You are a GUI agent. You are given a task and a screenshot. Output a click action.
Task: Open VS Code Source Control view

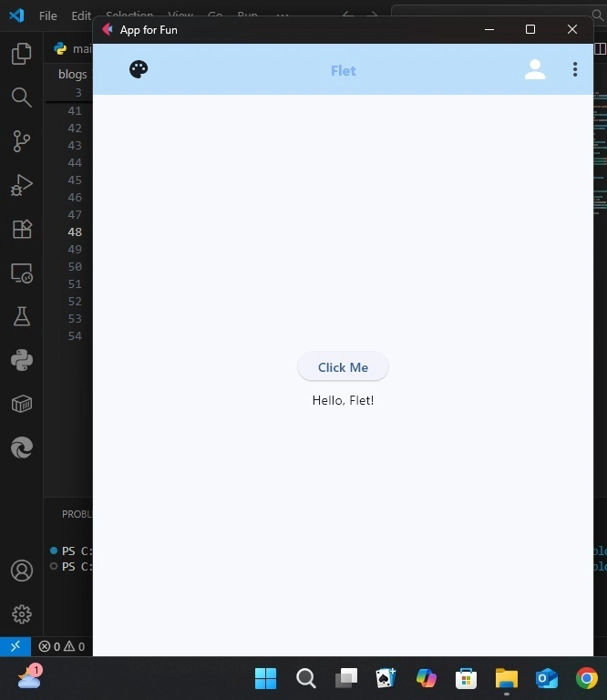tap(22, 141)
